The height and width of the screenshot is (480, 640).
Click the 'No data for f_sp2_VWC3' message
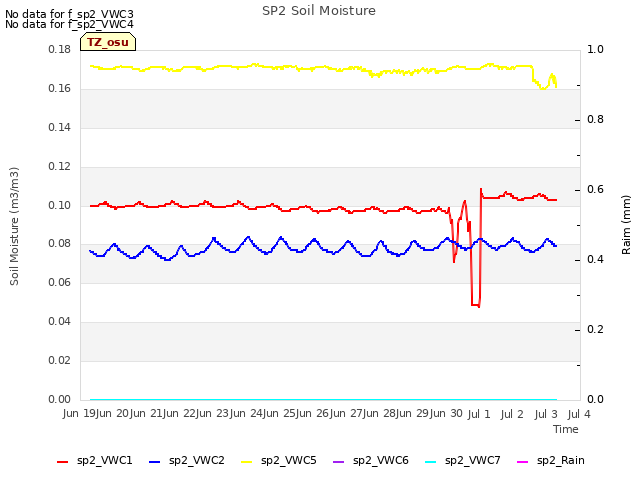click(x=69, y=14)
